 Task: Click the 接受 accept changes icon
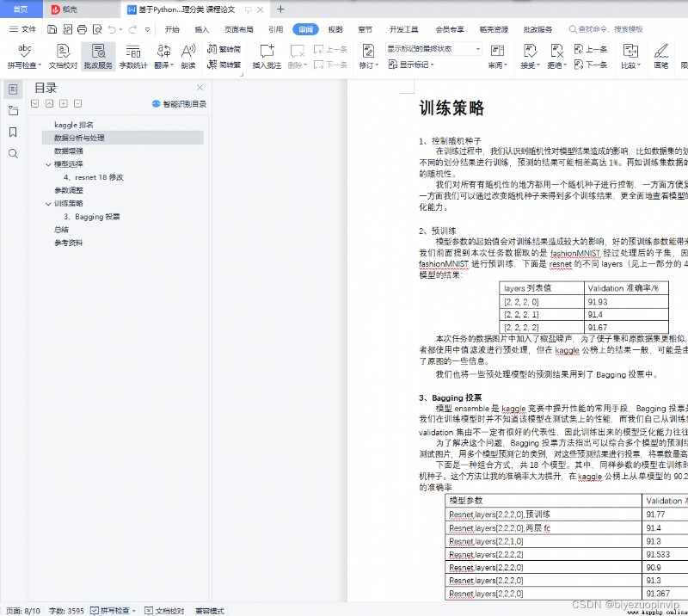531,51
